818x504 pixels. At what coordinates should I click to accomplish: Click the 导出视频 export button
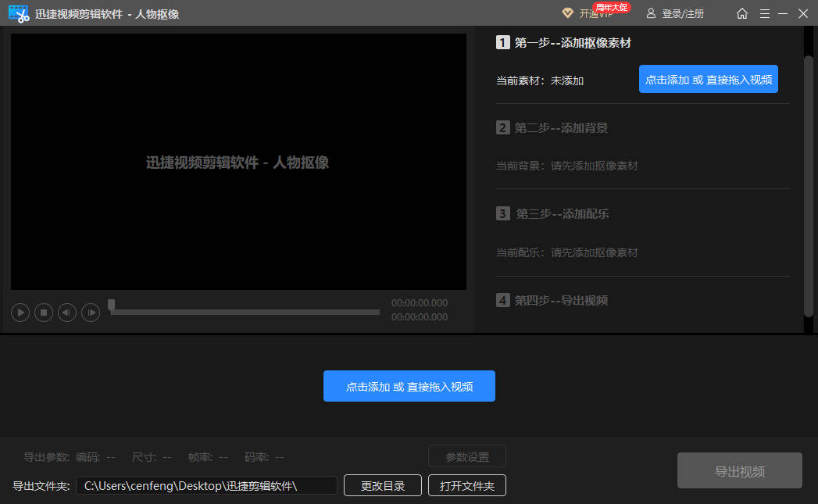(x=739, y=471)
